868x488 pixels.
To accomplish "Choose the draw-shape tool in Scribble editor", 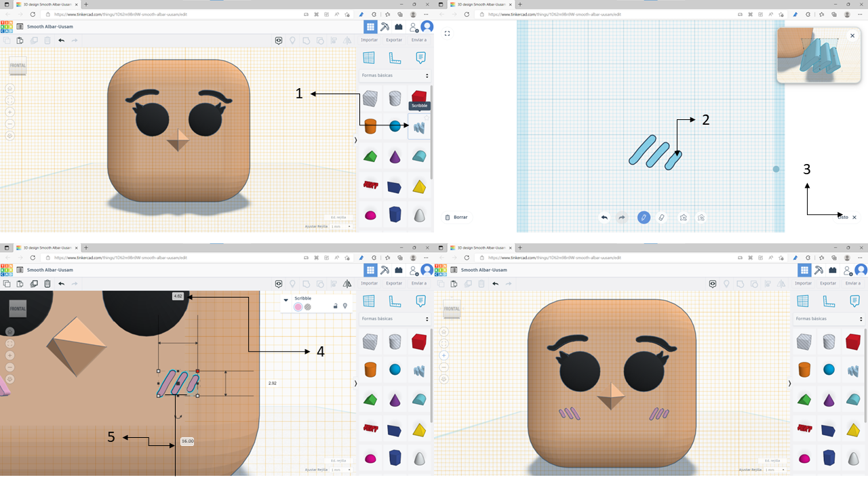I will pyautogui.click(x=683, y=218).
